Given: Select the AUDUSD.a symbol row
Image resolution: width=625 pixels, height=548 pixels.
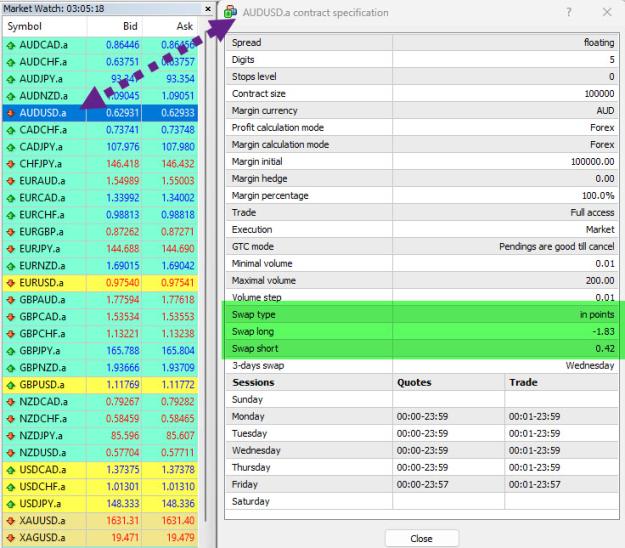Looking at the screenshot, I should pos(100,113).
